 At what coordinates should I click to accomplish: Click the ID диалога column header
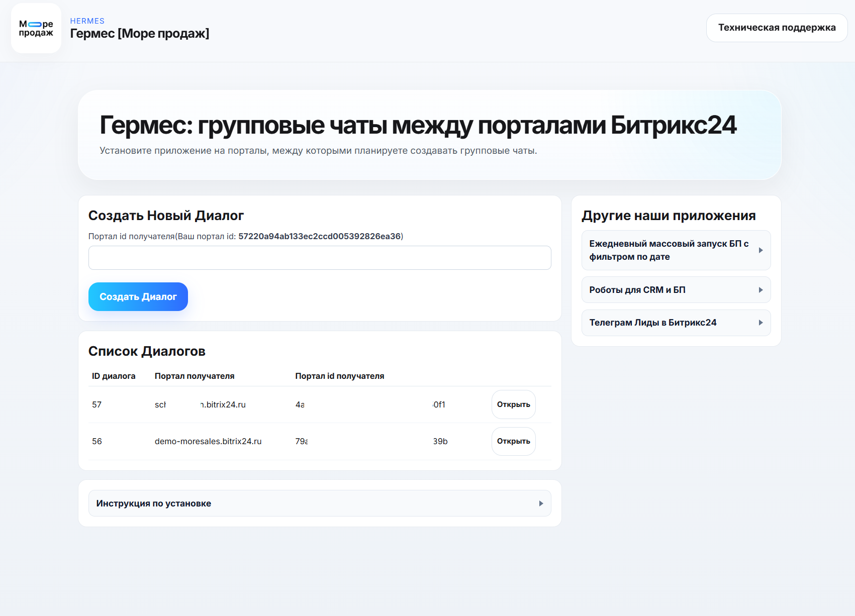click(x=114, y=376)
